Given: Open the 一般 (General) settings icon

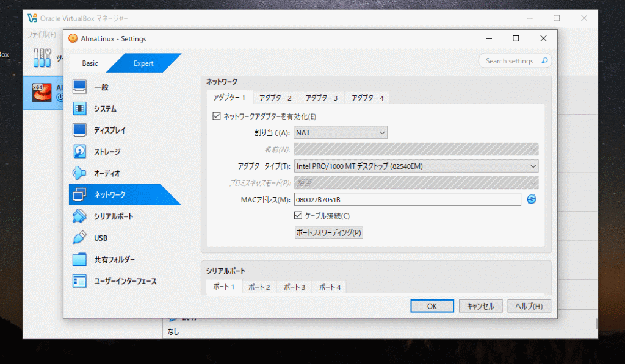Looking at the screenshot, I should coord(79,87).
